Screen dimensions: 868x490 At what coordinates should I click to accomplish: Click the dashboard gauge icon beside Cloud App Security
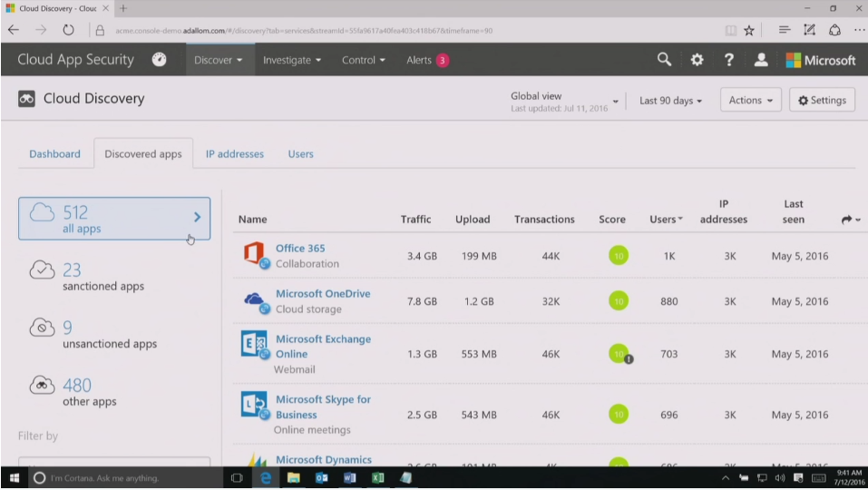click(159, 60)
